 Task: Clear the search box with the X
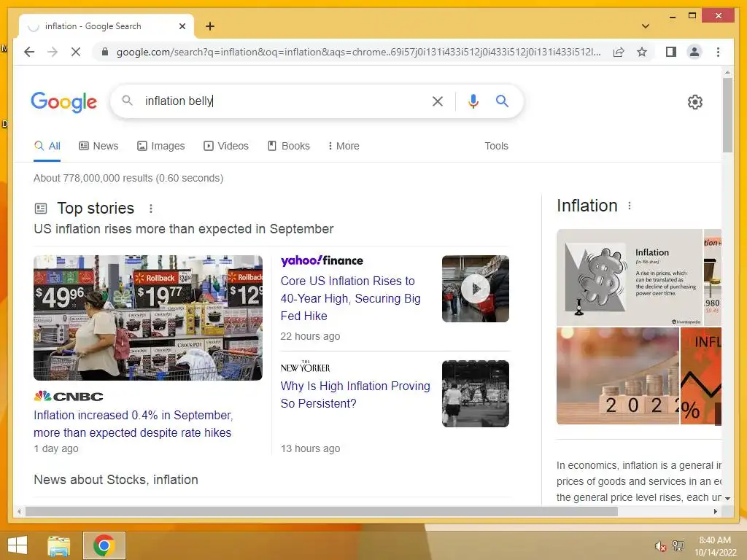coord(438,101)
